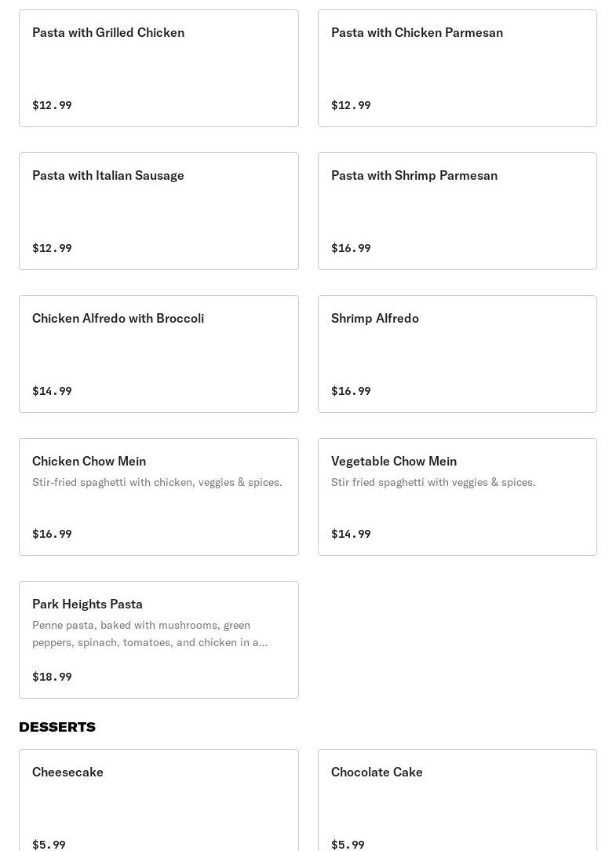Select the Cheesecake dessert
This screenshot has height=851, width=616.
159,800
